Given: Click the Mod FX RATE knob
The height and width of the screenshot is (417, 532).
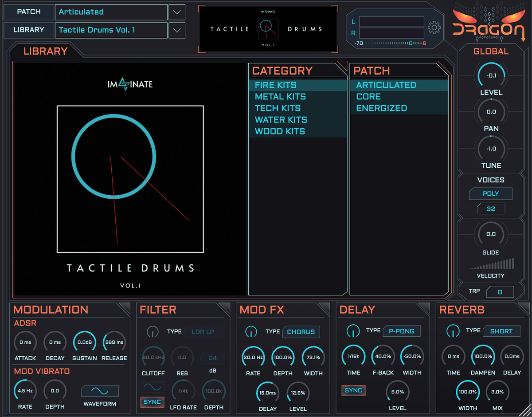Looking at the screenshot, I should 253,357.
